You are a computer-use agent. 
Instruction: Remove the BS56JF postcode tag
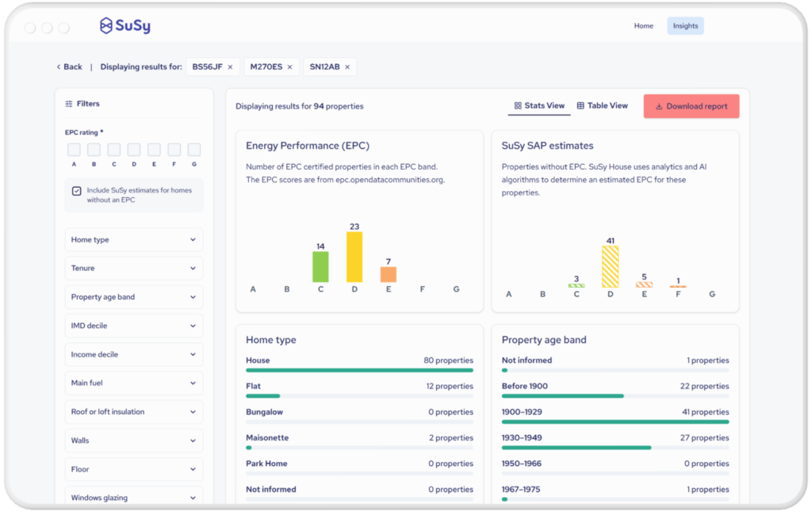231,67
